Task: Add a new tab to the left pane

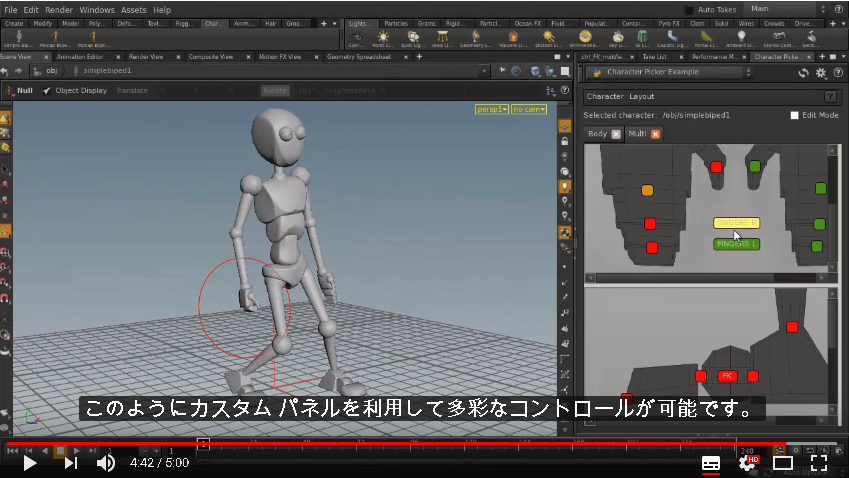Action: (x=419, y=56)
